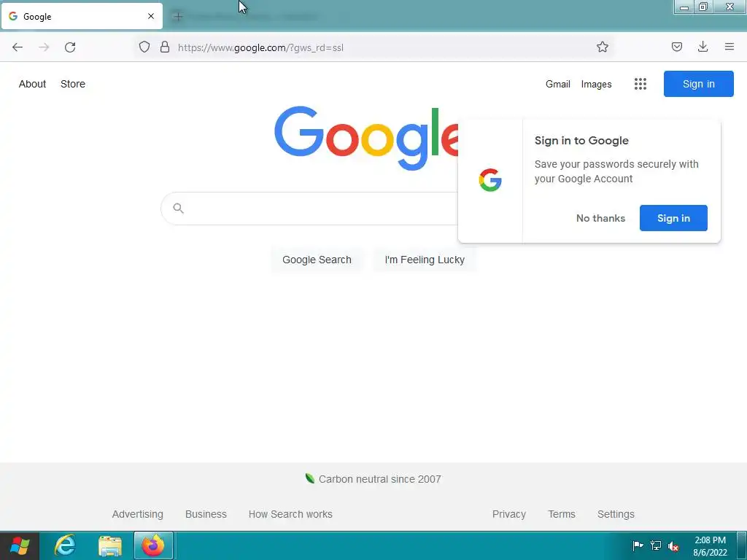Launch Internet Explorer from the taskbar
The width and height of the screenshot is (747, 560).
click(65, 545)
